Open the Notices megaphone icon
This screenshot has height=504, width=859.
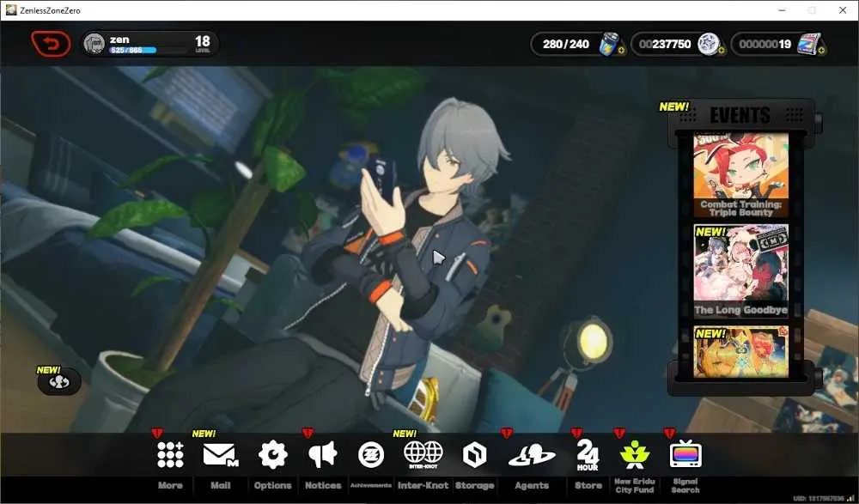coord(323,455)
